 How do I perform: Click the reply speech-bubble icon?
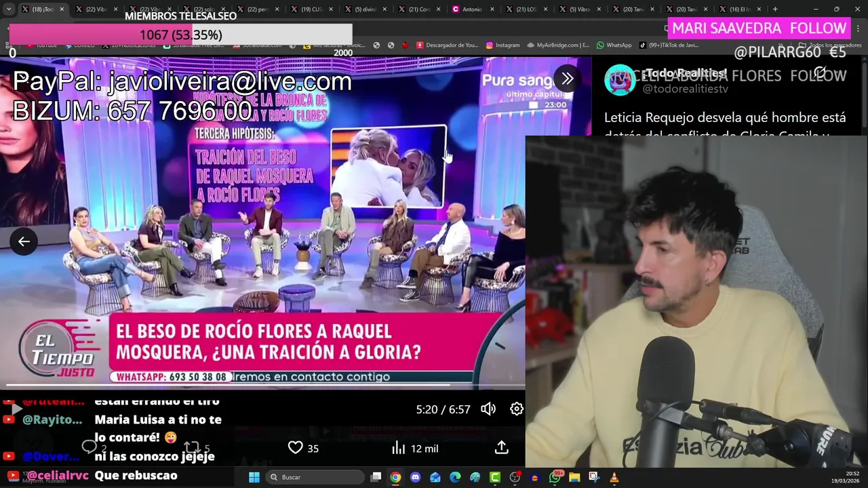[x=89, y=447]
